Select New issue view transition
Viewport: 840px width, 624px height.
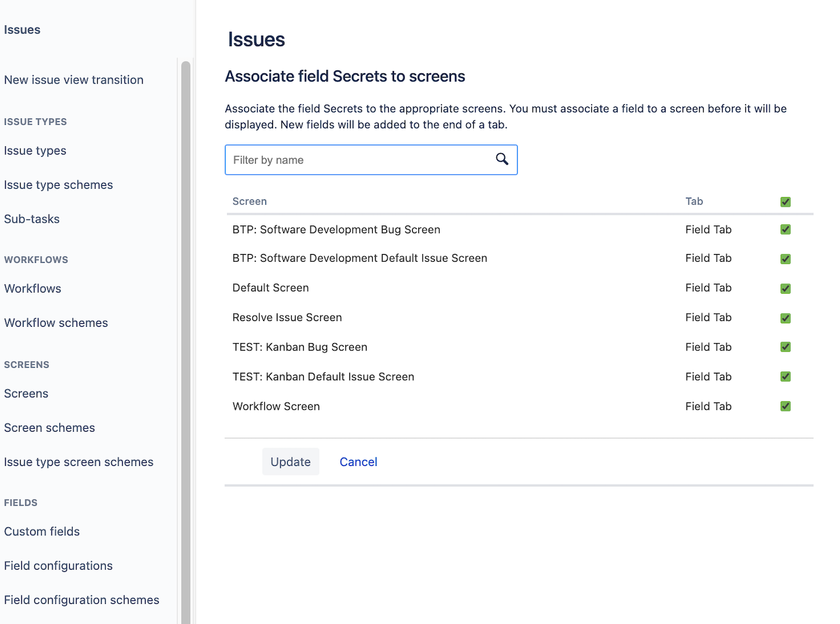73,80
